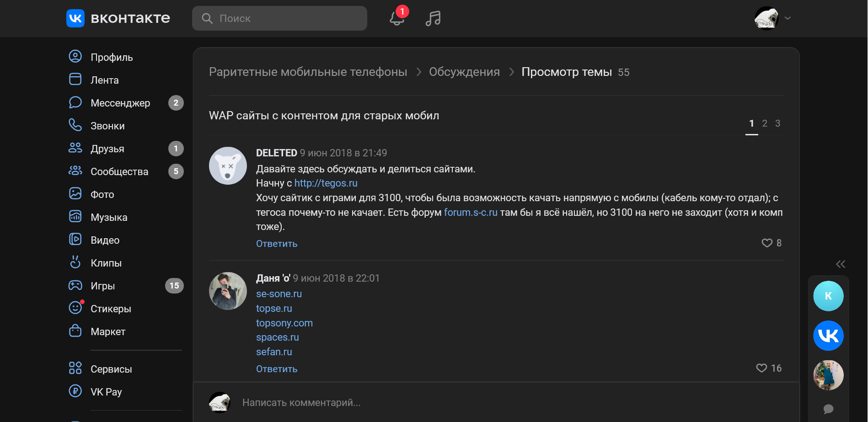Reply to the DELETED user's post

[x=277, y=244]
